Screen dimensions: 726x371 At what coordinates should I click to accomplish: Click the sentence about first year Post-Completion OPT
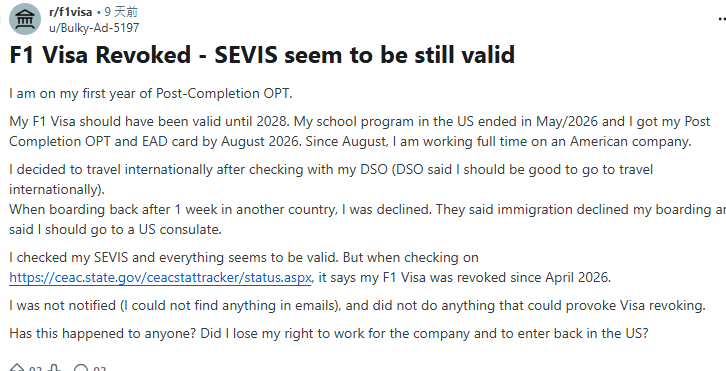click(x=151, y=94)
